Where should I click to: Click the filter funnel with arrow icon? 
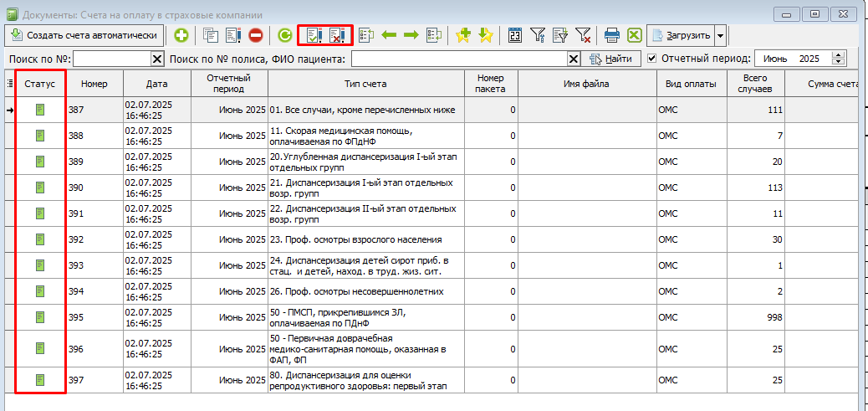click(x=538, y=35)
